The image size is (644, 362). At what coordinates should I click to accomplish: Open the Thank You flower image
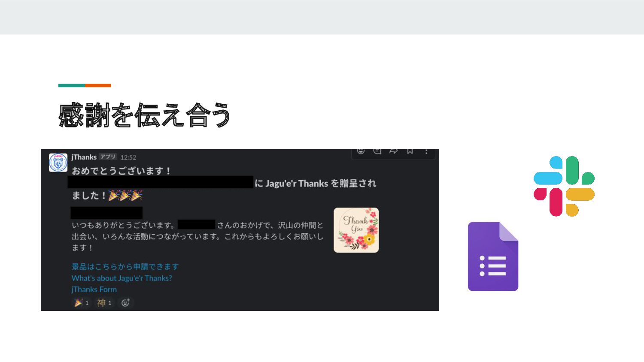356,230
